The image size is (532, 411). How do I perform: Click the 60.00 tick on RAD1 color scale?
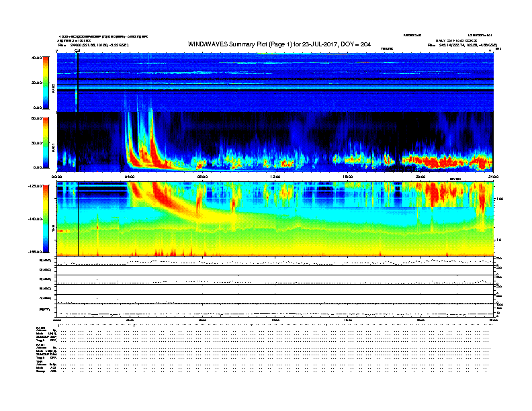(37, 118)
